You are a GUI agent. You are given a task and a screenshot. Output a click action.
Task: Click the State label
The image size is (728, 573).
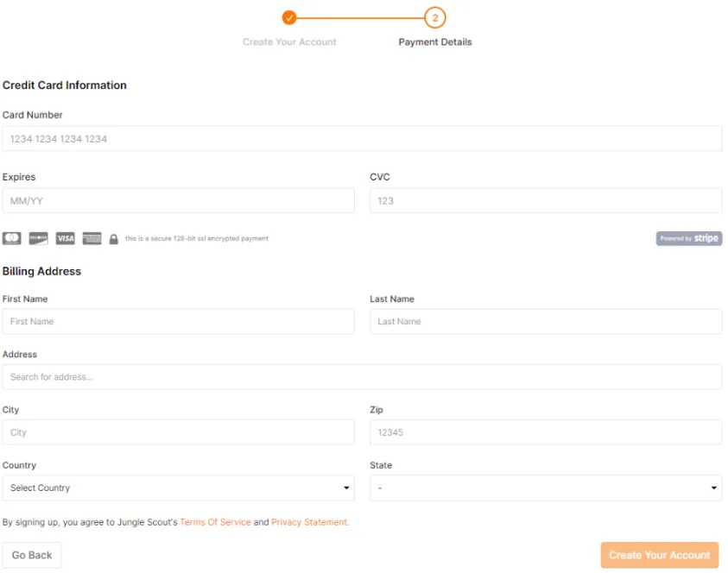(381, 465)
